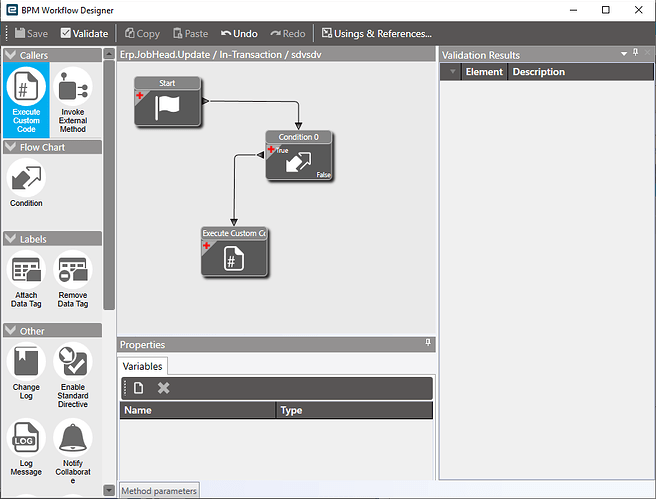Click the toolbox scrollbar up arrow

coord(109,54)
